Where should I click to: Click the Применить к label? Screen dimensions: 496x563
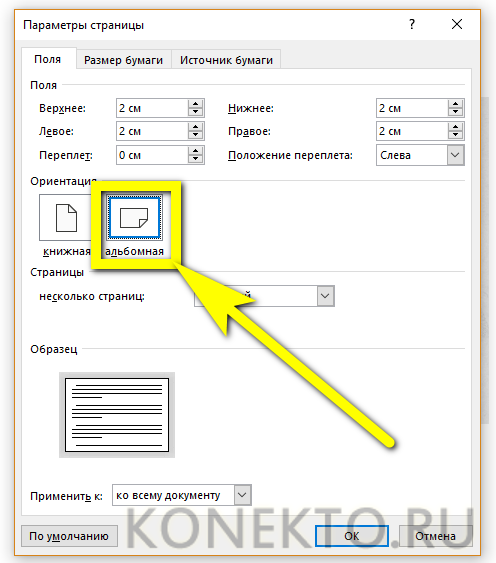(x=66, y=496)
